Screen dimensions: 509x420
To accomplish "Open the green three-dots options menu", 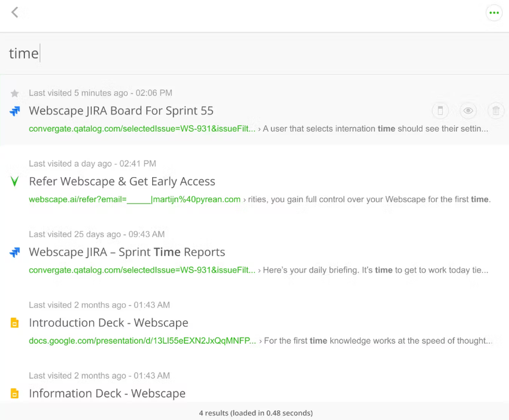I will 494,13.
